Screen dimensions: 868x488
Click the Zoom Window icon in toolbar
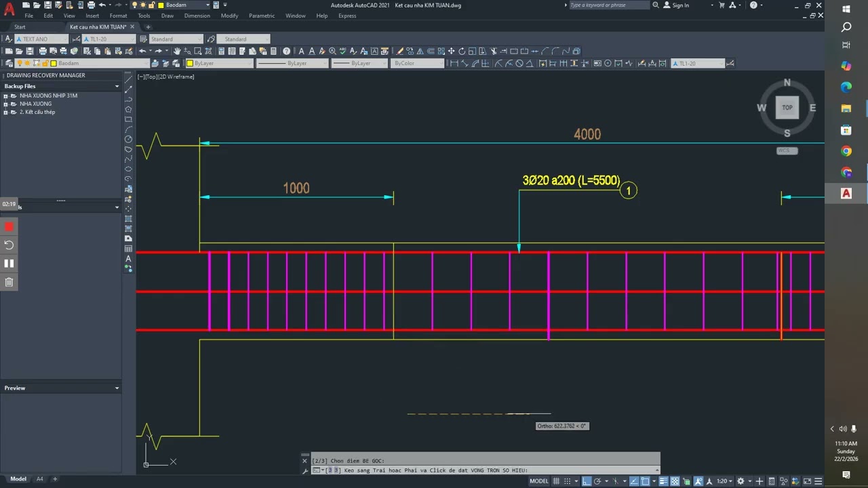tap(197, 51)
